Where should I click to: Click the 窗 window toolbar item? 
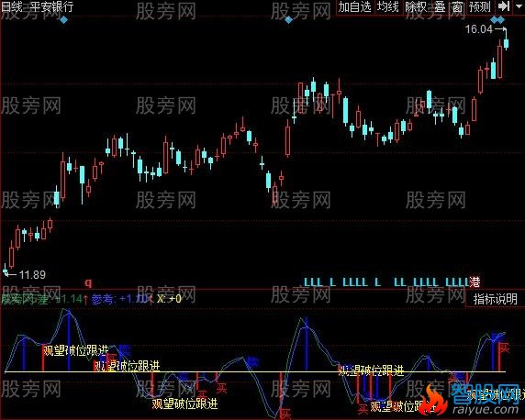click(457, 7)
